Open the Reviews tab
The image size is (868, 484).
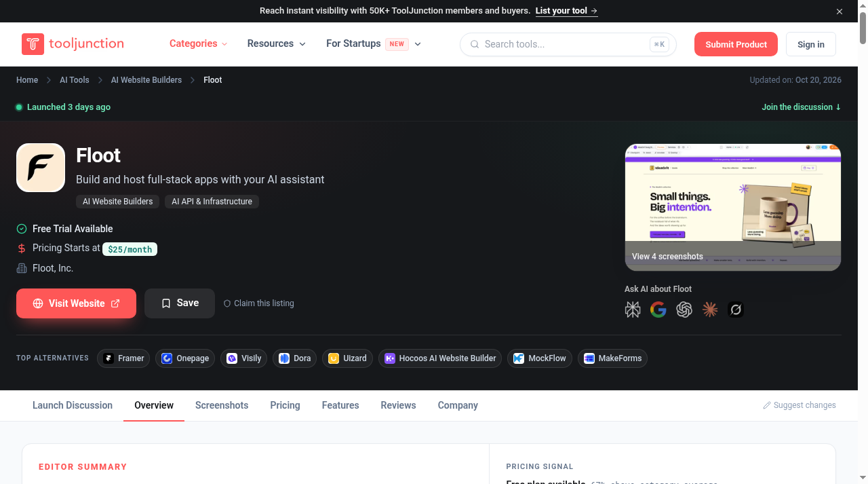point(398,405)
